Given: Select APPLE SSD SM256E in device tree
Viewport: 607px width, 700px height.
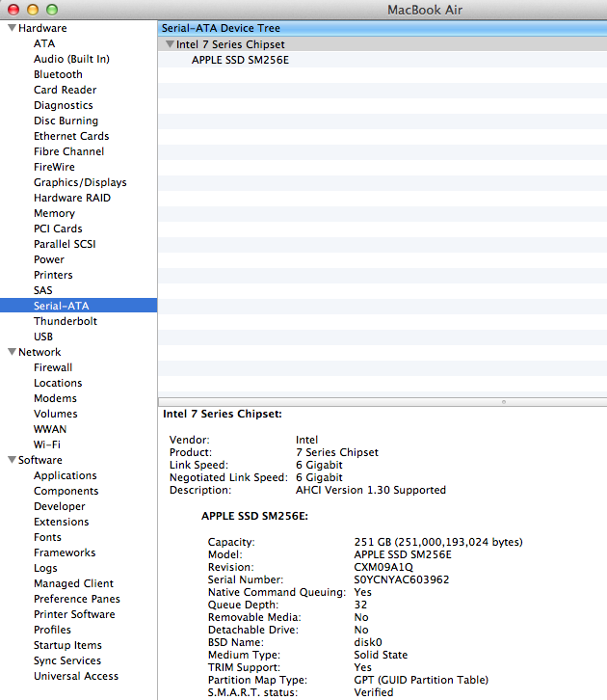Looking at the screenshot, I should pos(241,60).
